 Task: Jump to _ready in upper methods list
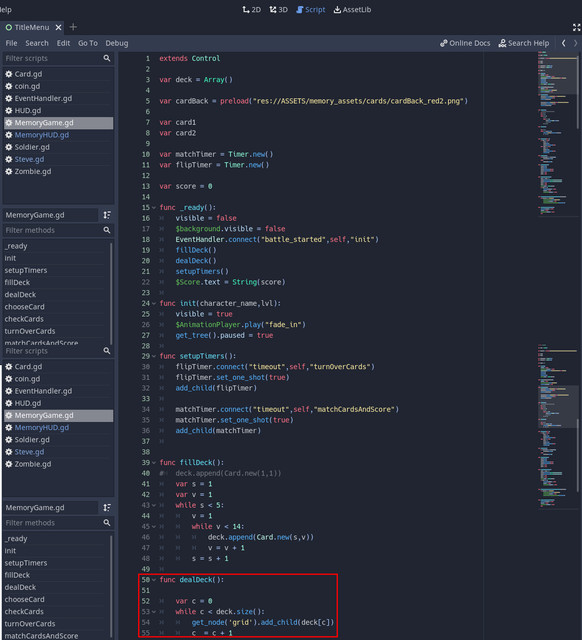55,246
